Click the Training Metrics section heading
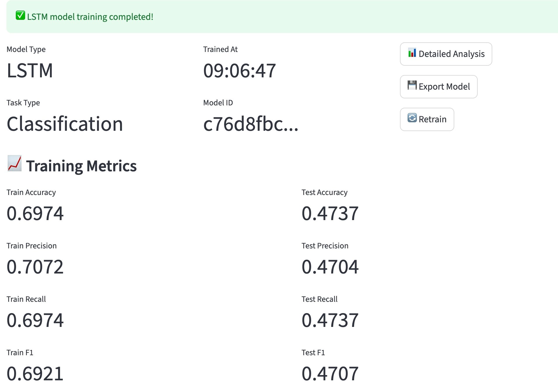The width and height of the screenshot is (558, 392). click(81, 165)
